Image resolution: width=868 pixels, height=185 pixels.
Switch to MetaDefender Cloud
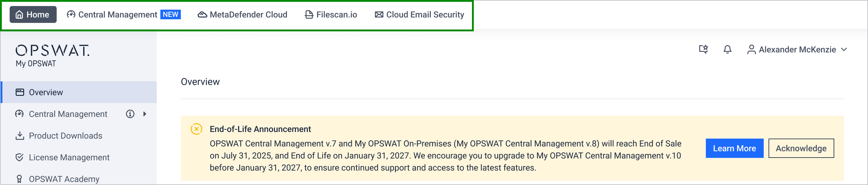tap(242, 14)
